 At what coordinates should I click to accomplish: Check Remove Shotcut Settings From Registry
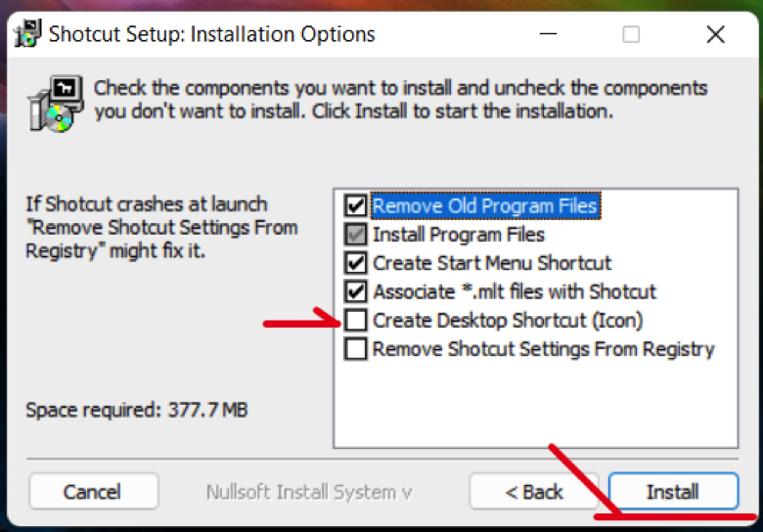[356, 349]
